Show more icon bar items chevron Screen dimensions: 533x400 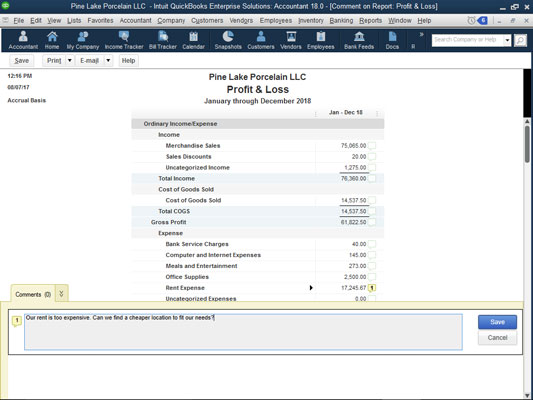click(x=422, y=34)
